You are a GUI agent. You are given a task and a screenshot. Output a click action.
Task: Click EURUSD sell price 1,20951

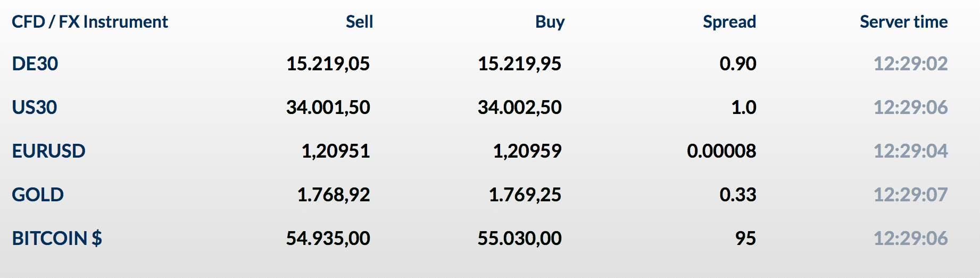335,151
